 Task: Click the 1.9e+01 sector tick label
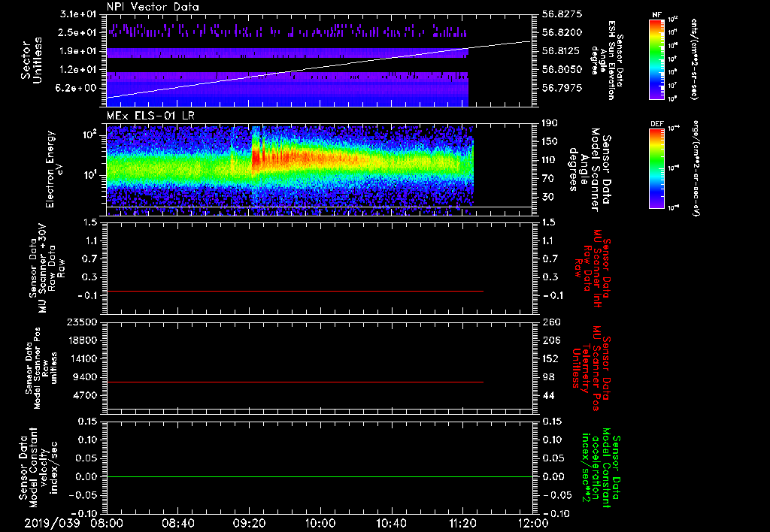coord(78,51)
